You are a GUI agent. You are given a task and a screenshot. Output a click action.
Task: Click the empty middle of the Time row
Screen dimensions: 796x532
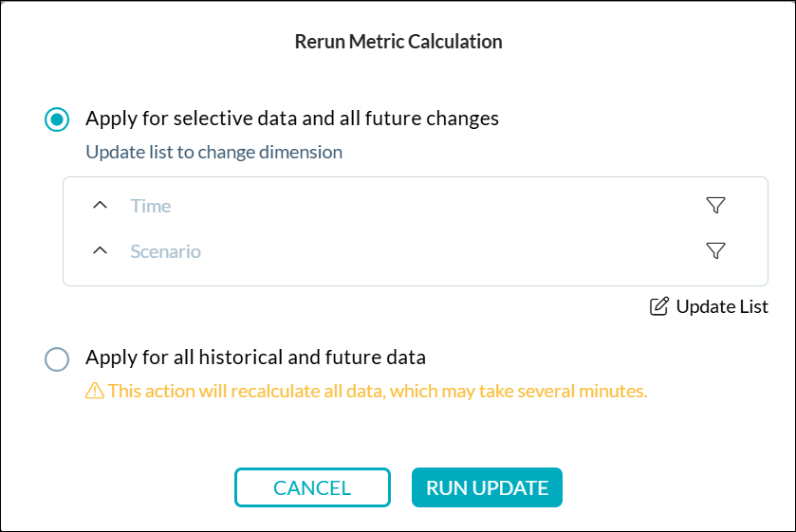[x=427, y=206]
